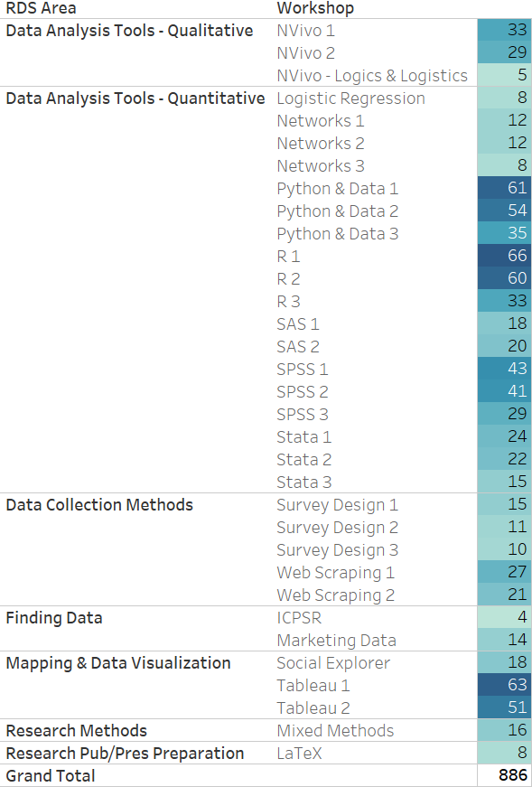Click the R 3 workshop label
532x787 pixels.
click(288, 302)
